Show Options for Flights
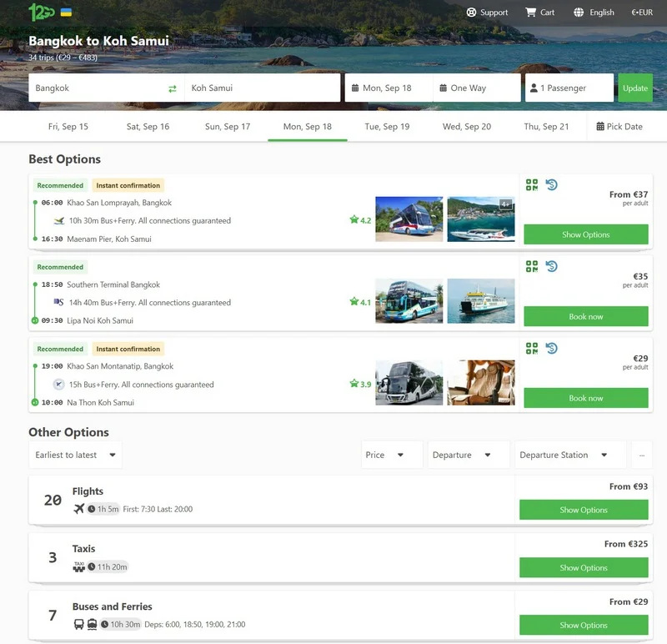 (x=583, y=511)
